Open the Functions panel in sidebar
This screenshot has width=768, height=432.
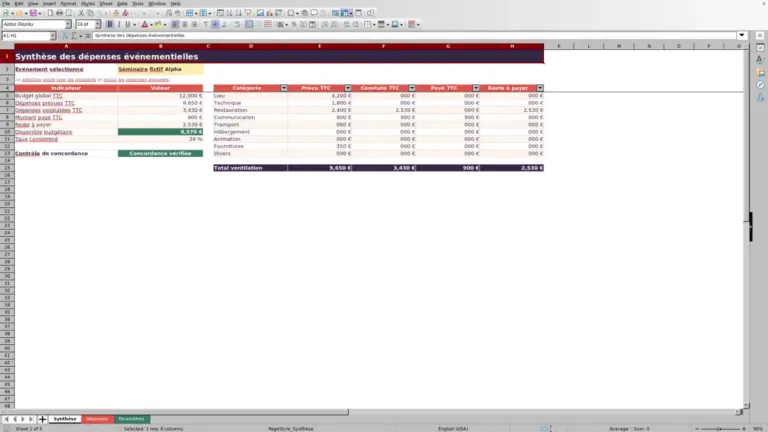(760, 98)
